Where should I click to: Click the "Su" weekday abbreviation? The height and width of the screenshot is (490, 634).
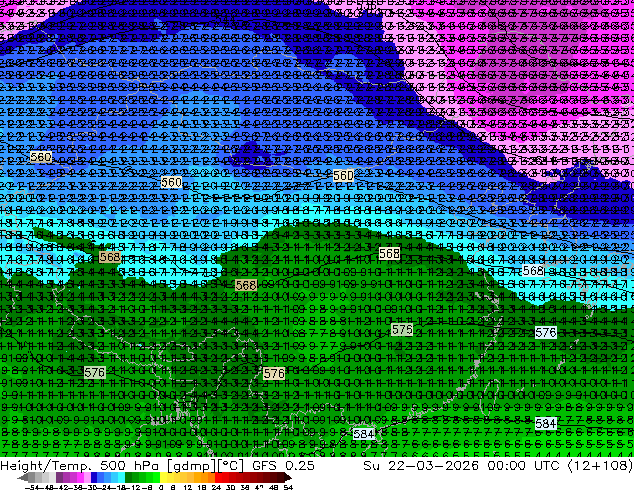coord(372,465)
